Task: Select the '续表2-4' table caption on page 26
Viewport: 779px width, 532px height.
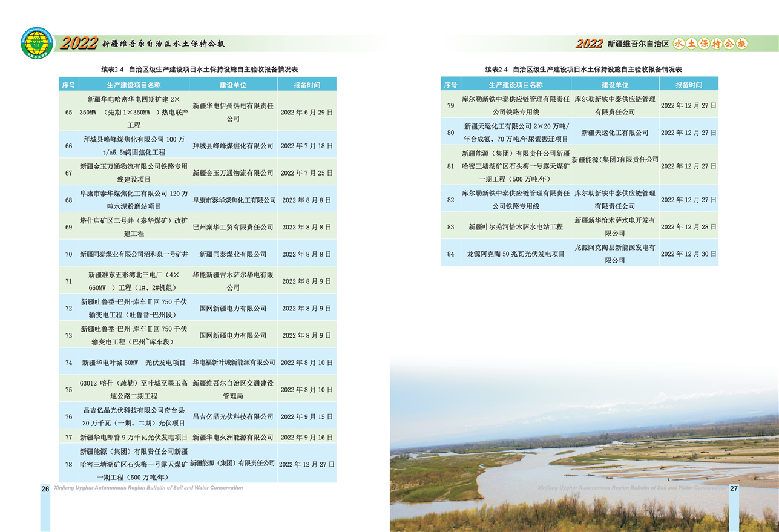Action: click(x=199, y=70)
